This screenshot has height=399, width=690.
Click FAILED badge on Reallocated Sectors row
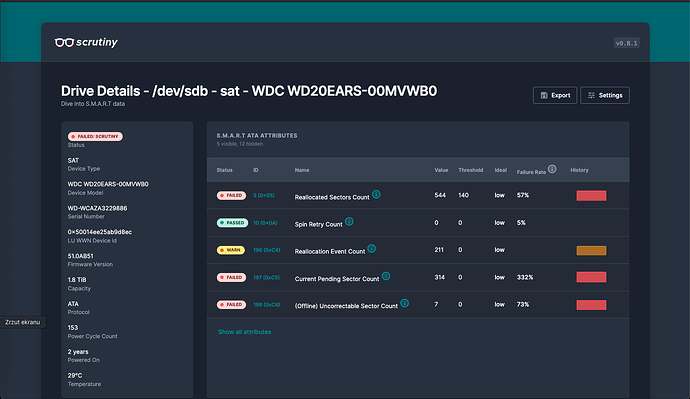click(x=231, y=195)
